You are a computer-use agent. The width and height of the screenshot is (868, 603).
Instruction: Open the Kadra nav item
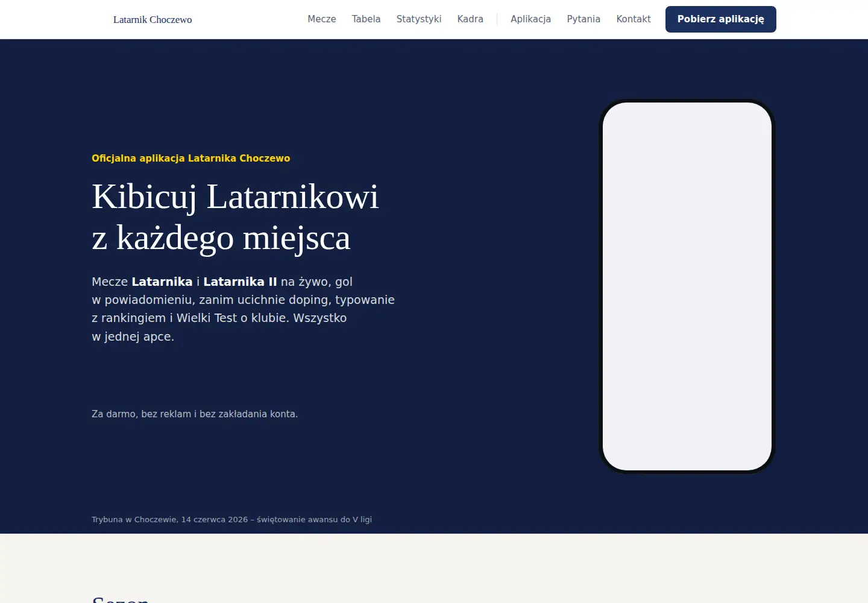pyautogui.click(x=470, y=19)
